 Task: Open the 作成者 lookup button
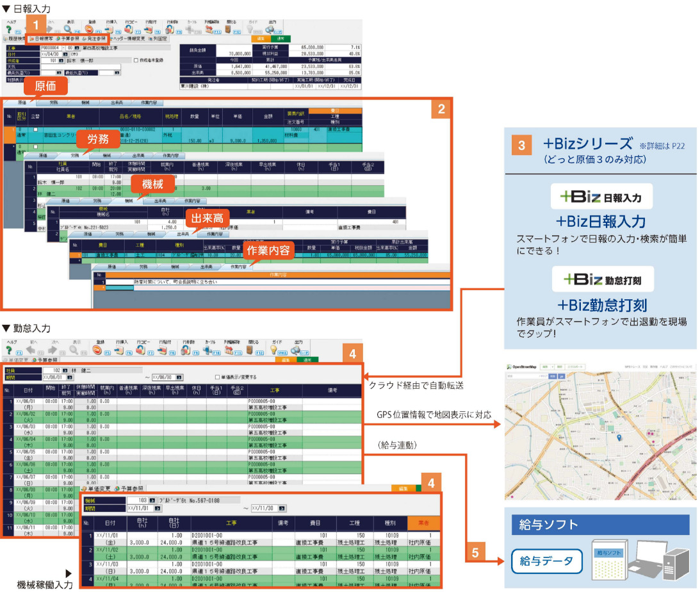coord(61,60)
